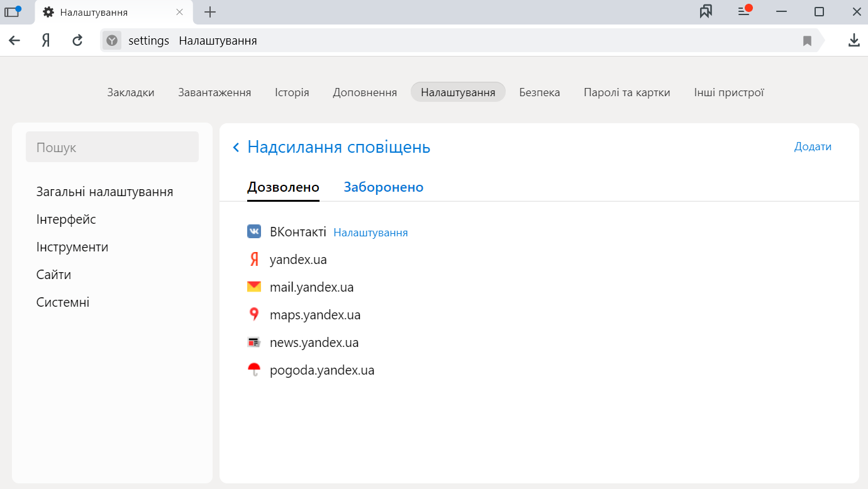Click Додати to add a site

coord(813,146)
